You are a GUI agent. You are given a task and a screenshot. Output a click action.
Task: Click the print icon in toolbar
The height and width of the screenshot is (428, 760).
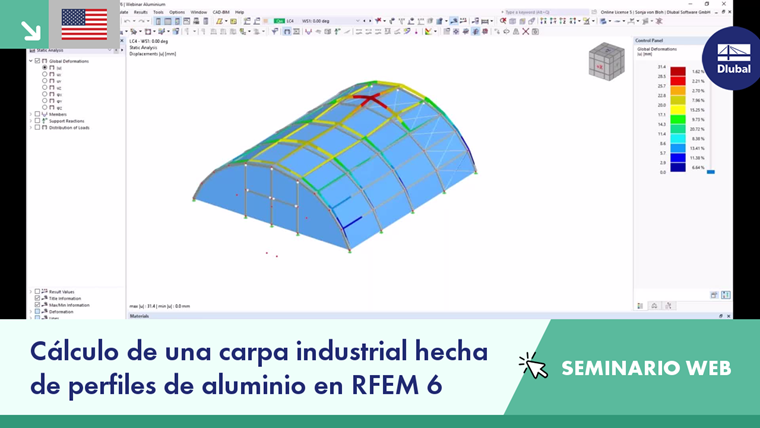point(196,21)
